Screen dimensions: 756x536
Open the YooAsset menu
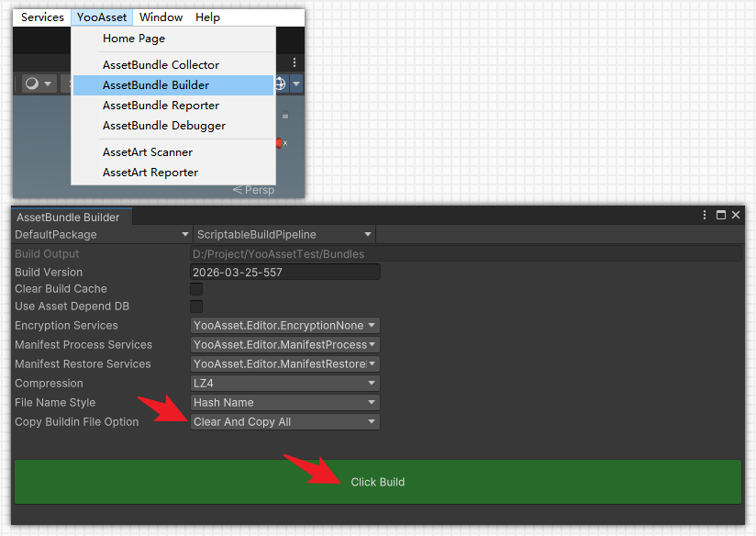click(x=102, y=17)
